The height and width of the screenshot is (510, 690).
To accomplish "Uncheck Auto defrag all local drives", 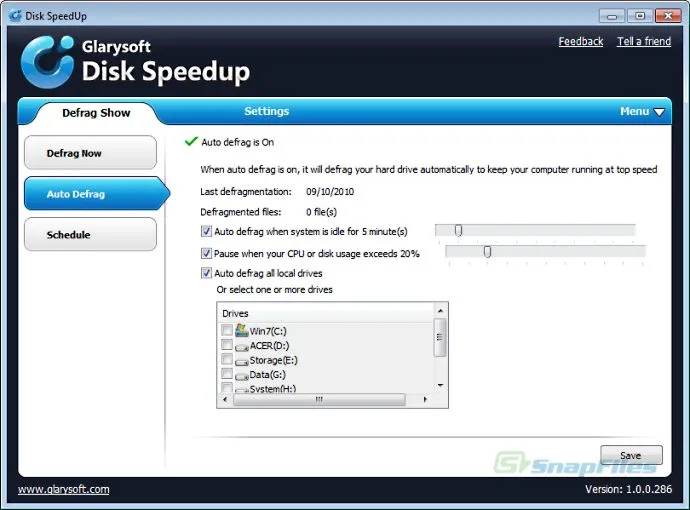I will pyautogui.click(x=206, y=273).
